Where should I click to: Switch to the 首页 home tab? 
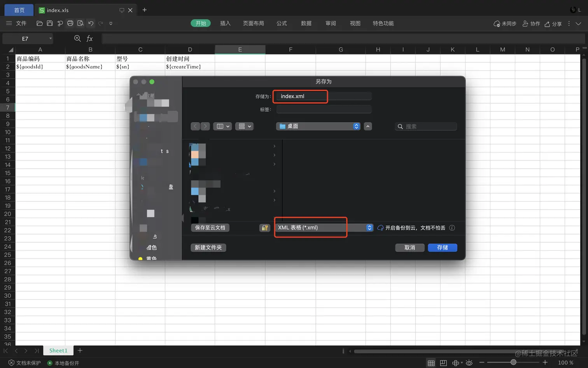pos(19,10)
